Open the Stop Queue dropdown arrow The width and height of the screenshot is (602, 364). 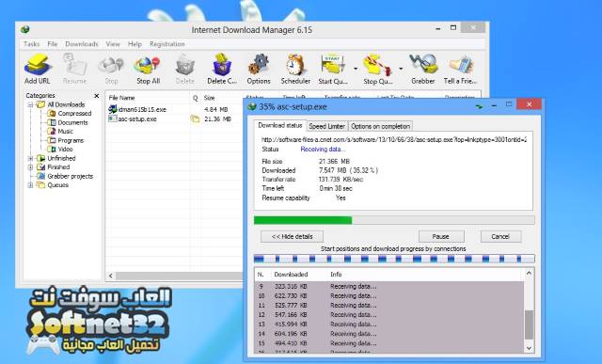tap(401, 69)
